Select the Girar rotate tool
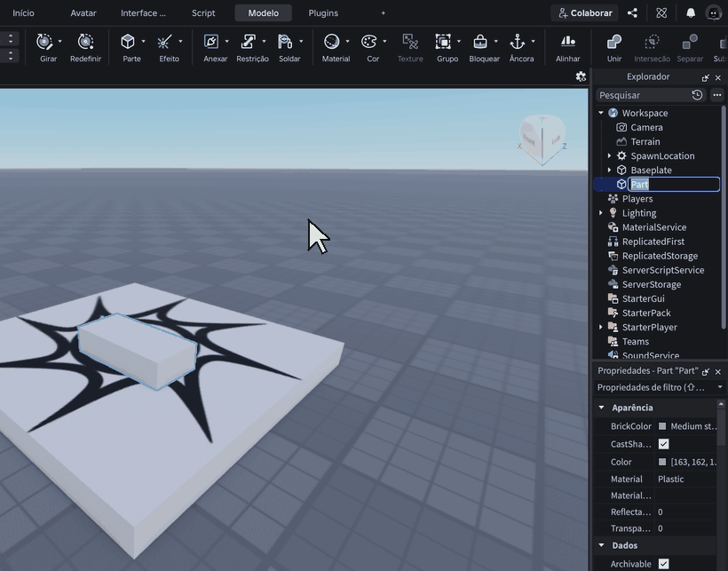The width and height of the screenshot is (728, 571). 44,47
